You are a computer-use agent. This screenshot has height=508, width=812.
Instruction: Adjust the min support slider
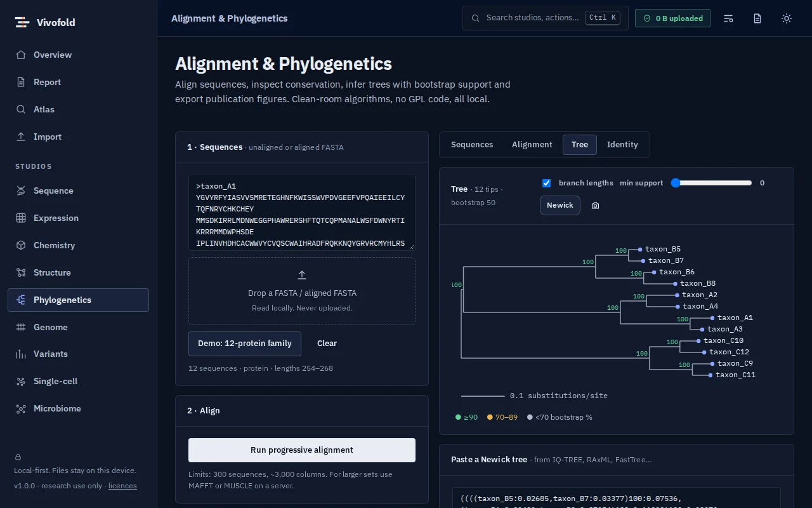(711, 183)
